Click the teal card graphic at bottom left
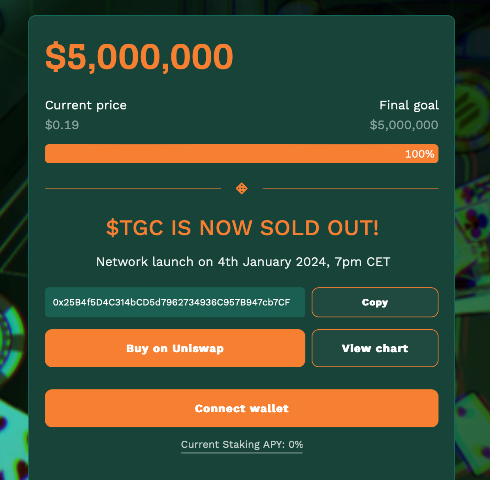Image resolution: width=490 pixels, height=480 pixels. tap(13, 440)
